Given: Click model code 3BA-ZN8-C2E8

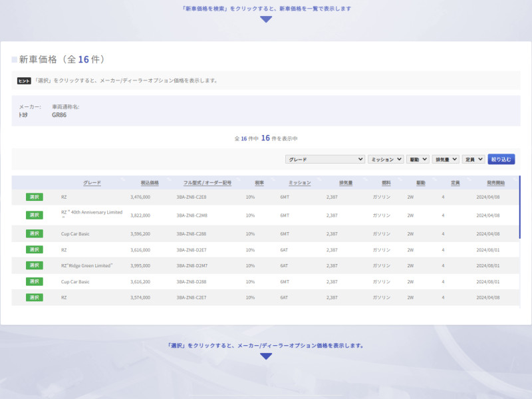Looking at the screenshot, I should coord(192,197).
